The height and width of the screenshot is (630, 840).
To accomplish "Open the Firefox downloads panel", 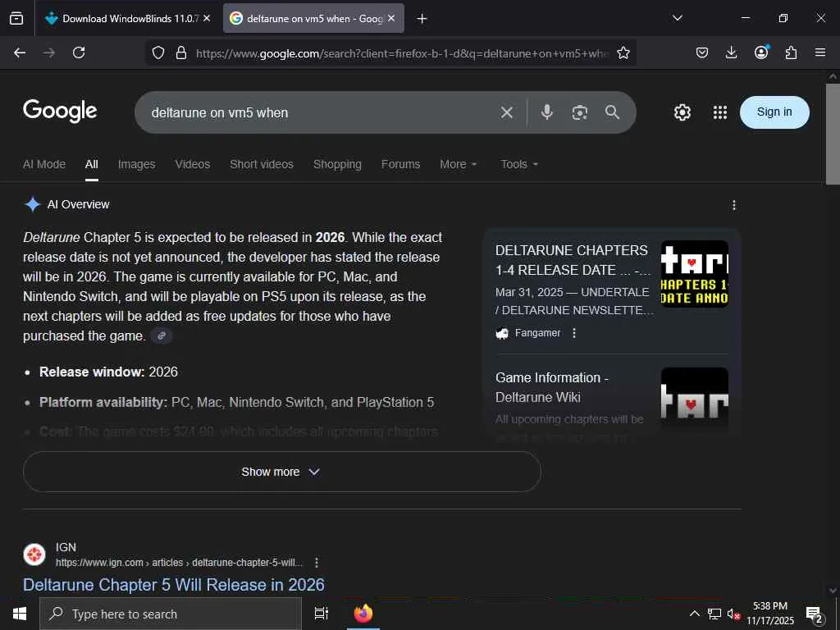I will (x=731, y=52).
